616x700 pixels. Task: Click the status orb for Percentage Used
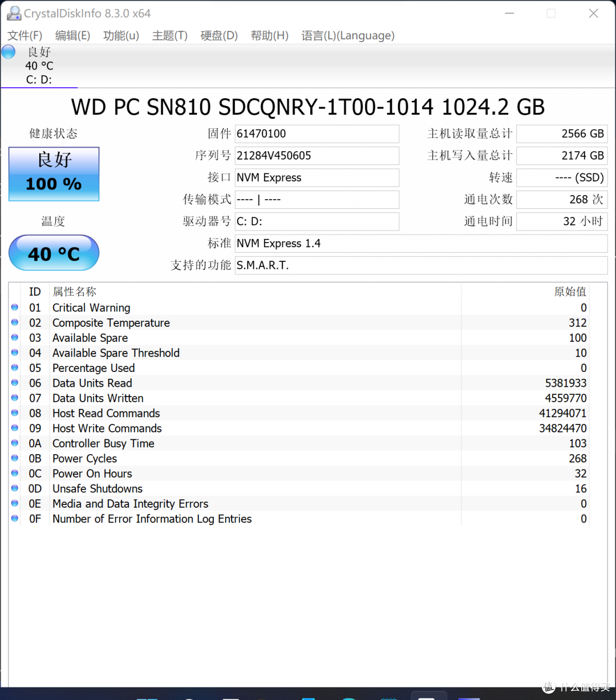pos(15,368)
